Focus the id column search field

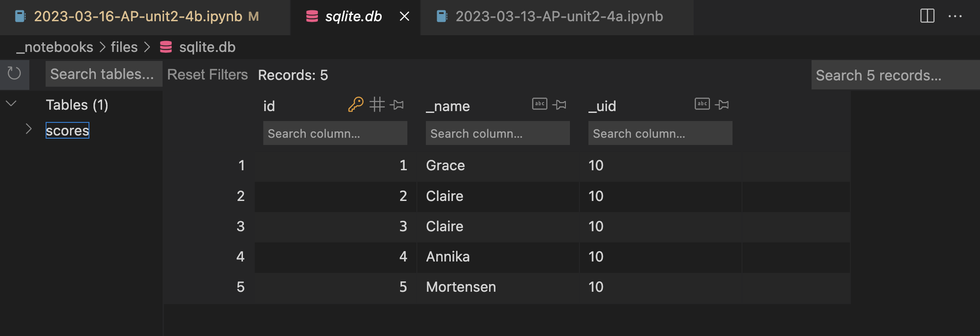tap(335, 133)
